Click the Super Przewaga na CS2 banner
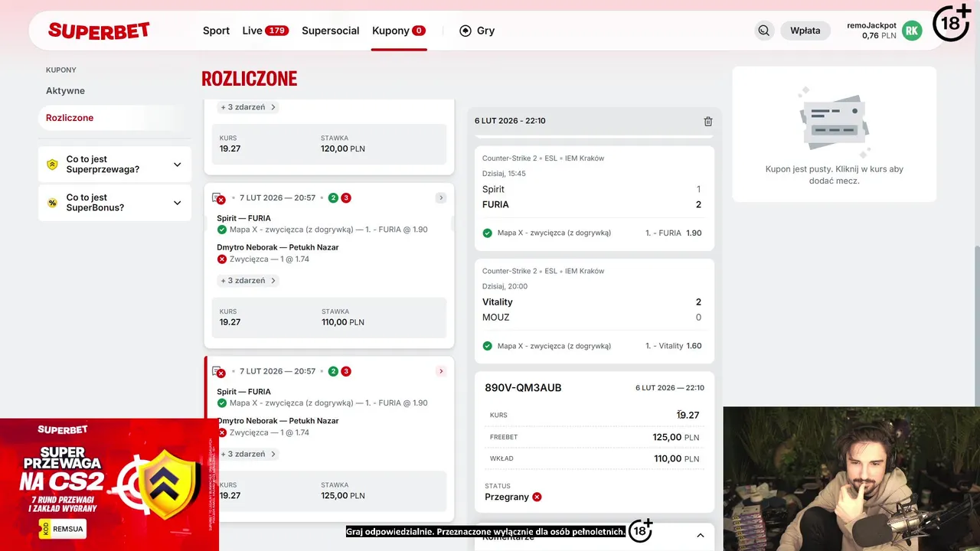 tap(109, 484)
